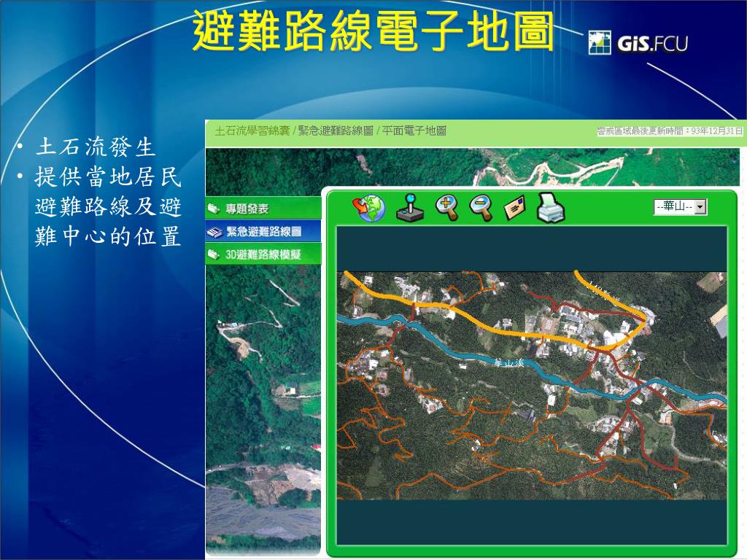The height and width of the screenshot is (560, 747).
Task: Click the 平面電子地圖 breadcrumb link
Action: tap(414, 131)
